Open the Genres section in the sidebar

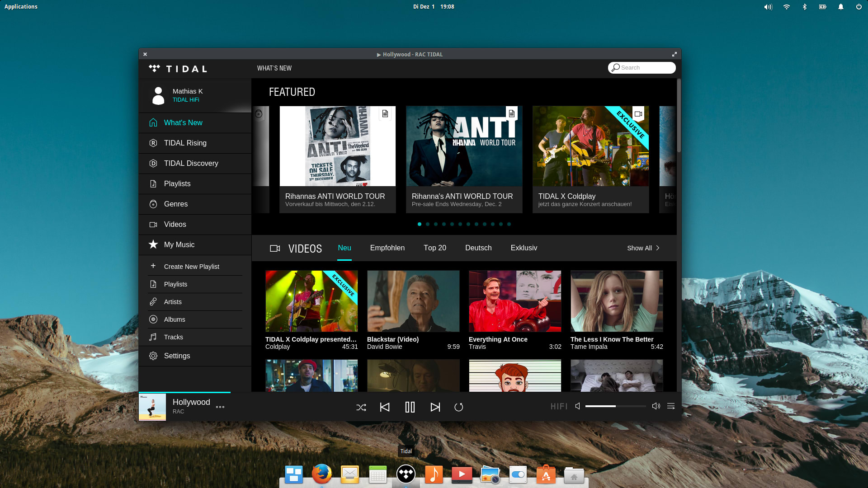point(176,204)
